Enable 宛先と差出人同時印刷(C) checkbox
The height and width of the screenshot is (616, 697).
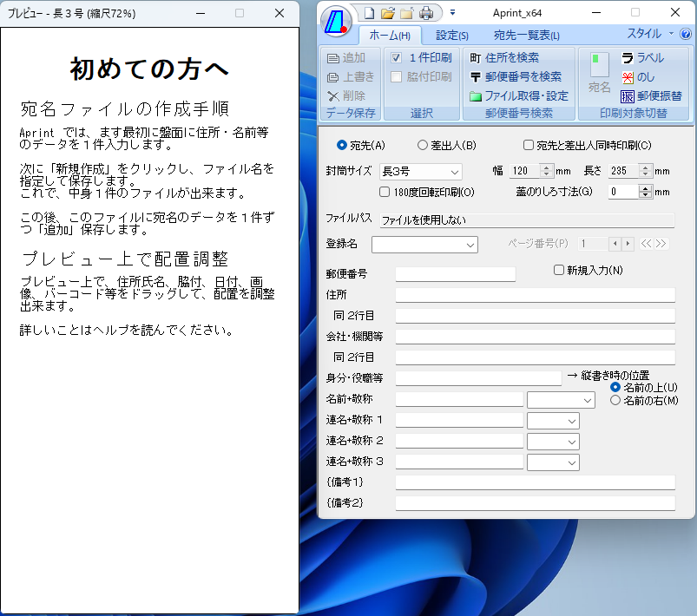528,145
